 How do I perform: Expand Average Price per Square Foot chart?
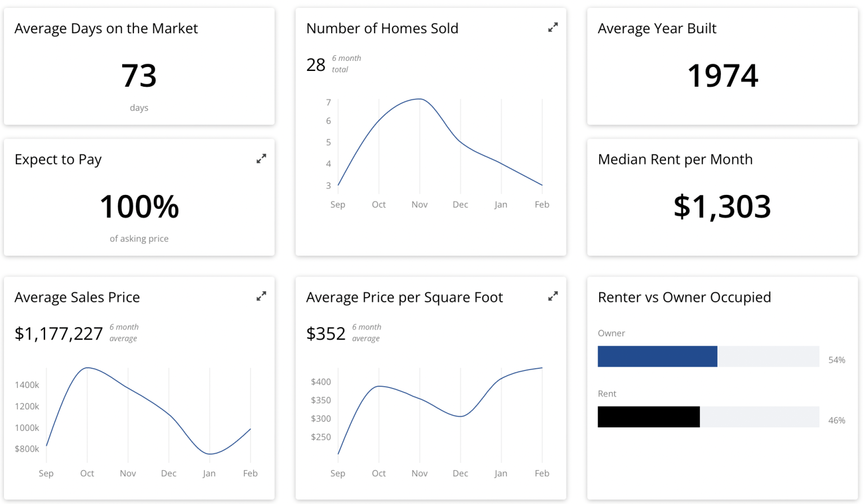[553, 296]
